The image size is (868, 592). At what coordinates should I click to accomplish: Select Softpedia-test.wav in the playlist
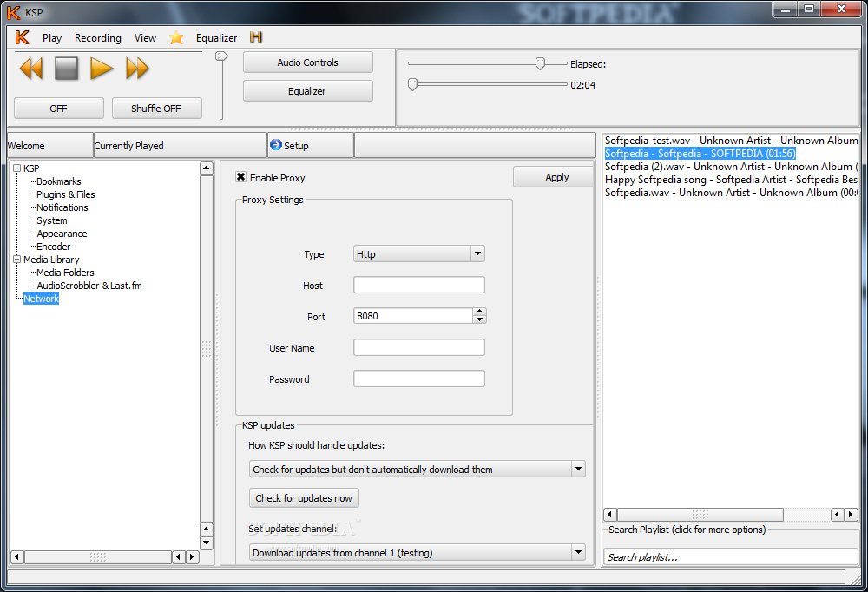click(731, 141)
